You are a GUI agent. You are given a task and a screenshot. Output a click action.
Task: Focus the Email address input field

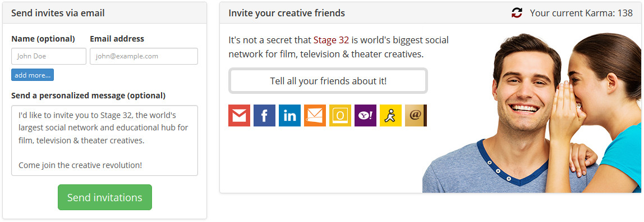pos(144,56)
